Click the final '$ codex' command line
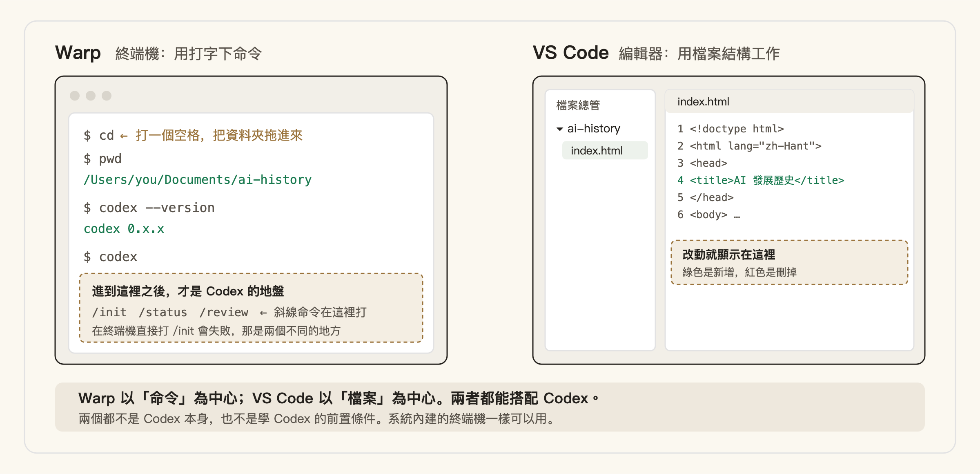 [x=110, y=257]
